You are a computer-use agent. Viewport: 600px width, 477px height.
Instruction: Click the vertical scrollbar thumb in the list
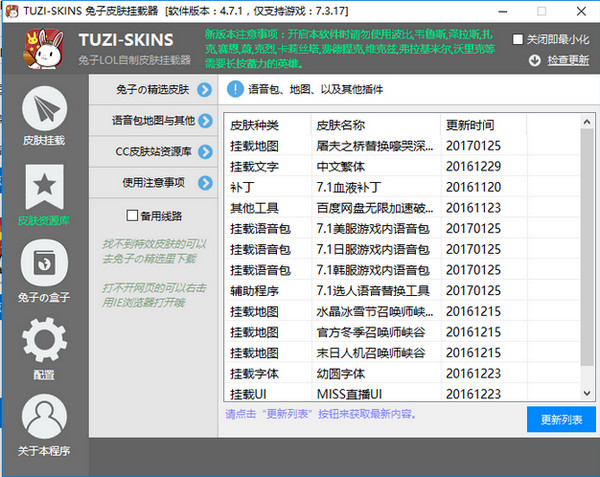[587, 247]
